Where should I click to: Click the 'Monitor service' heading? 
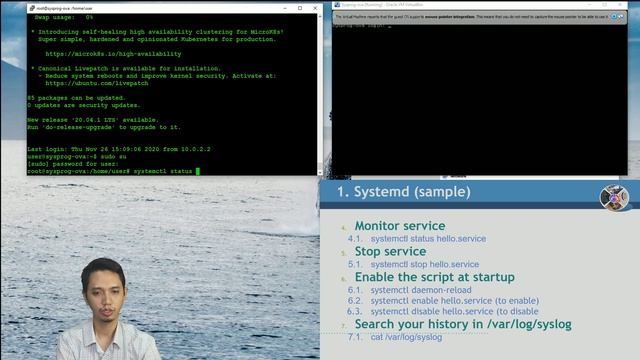400,226
